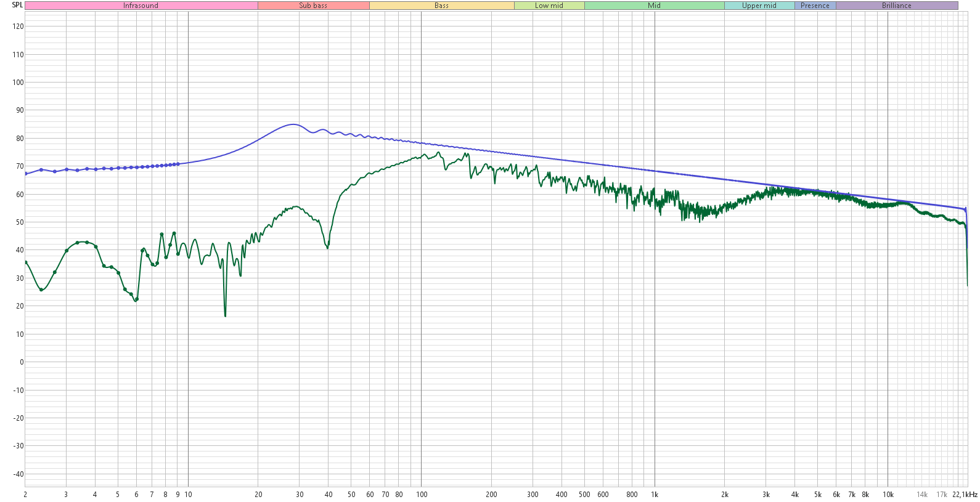Select the Brilliance band label

pyautogui.click(x=897, y=6)
